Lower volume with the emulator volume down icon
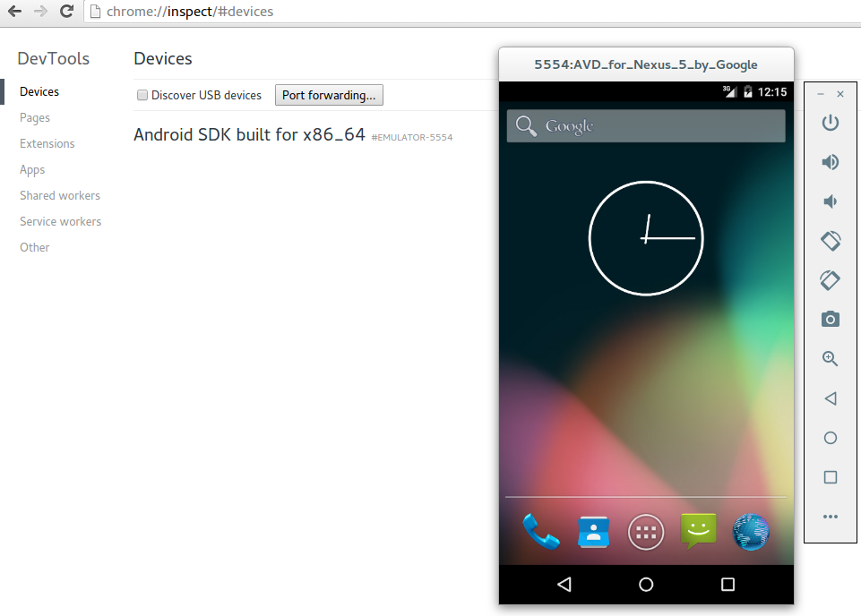Image resolution: width=861 pixels, height=616 pixels. click(831, 201)
